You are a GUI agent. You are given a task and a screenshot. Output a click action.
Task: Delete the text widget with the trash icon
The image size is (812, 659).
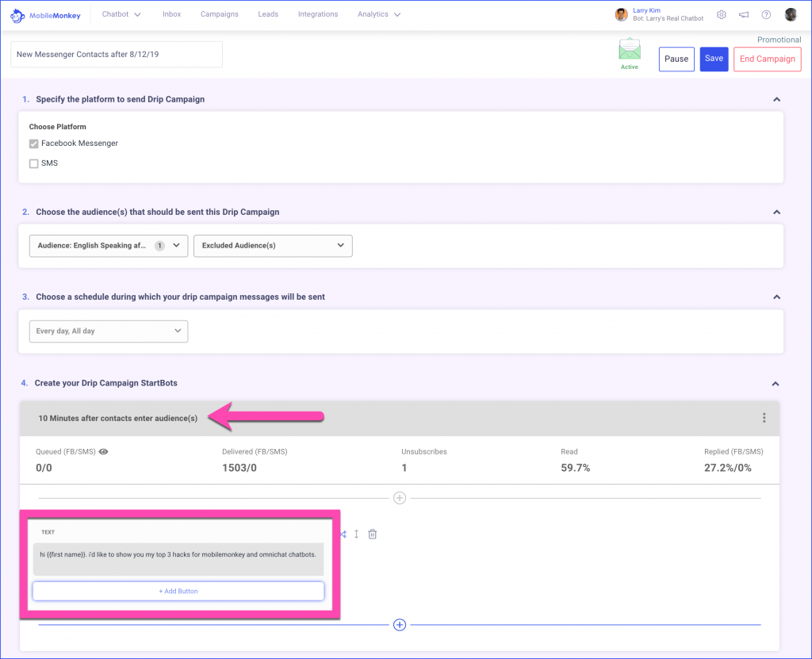(373, 534)
